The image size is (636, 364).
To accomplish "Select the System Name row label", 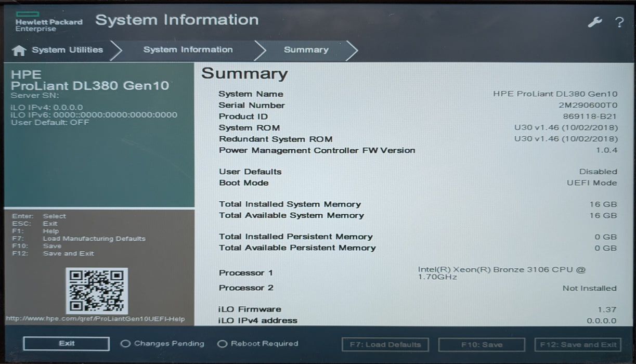I will [x=251, y=94].
